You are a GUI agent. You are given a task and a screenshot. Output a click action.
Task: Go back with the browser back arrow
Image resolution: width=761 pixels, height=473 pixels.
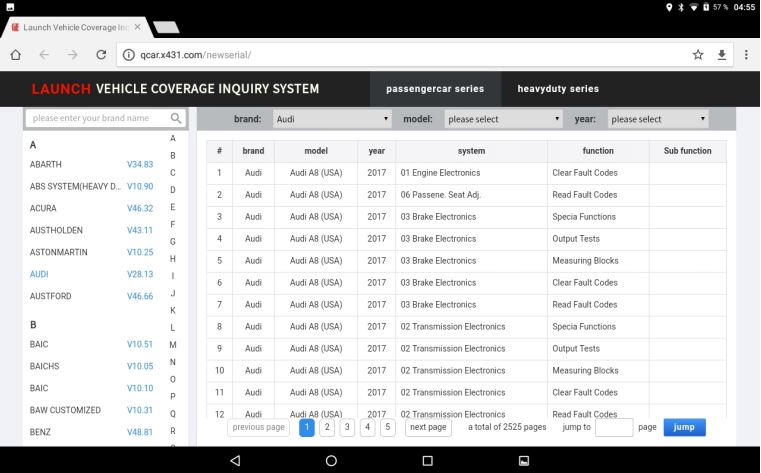(44, 55)
